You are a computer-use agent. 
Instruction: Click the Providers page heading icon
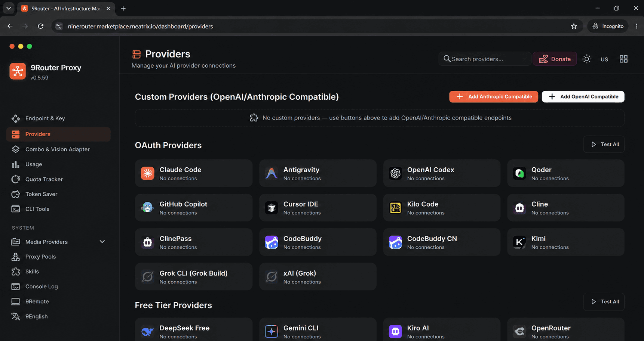137,54
